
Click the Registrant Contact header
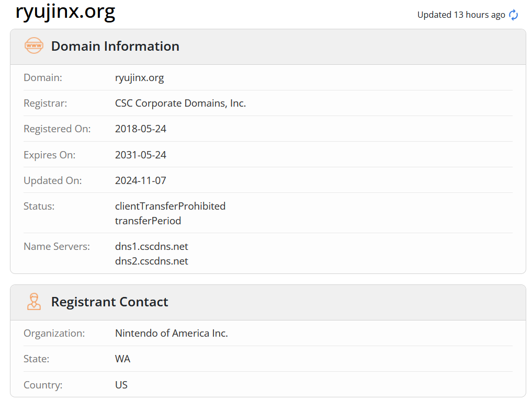pyautogui.click(x=109, y=302)
